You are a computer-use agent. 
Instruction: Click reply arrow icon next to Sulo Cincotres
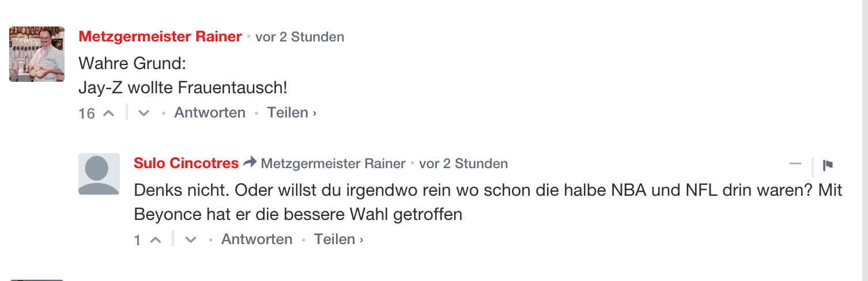[250, 163]
